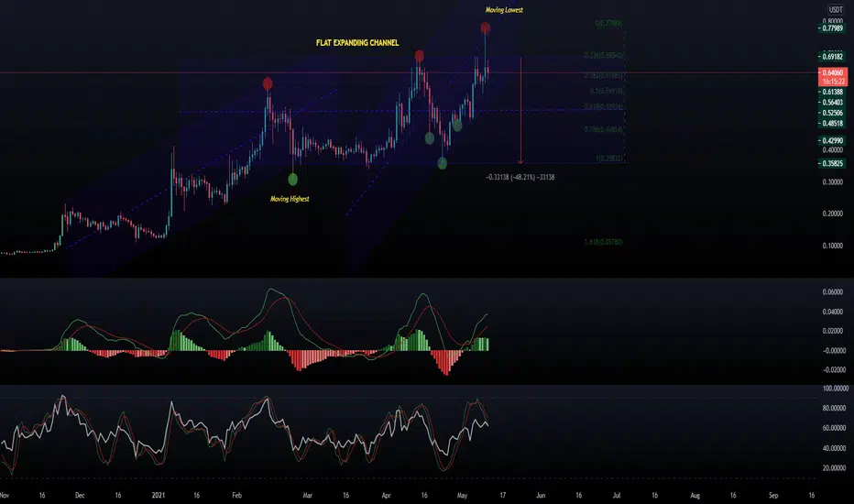Select the red current price label 0.64060
Viewport: 854px width, 504px height.
coord(832,72)
